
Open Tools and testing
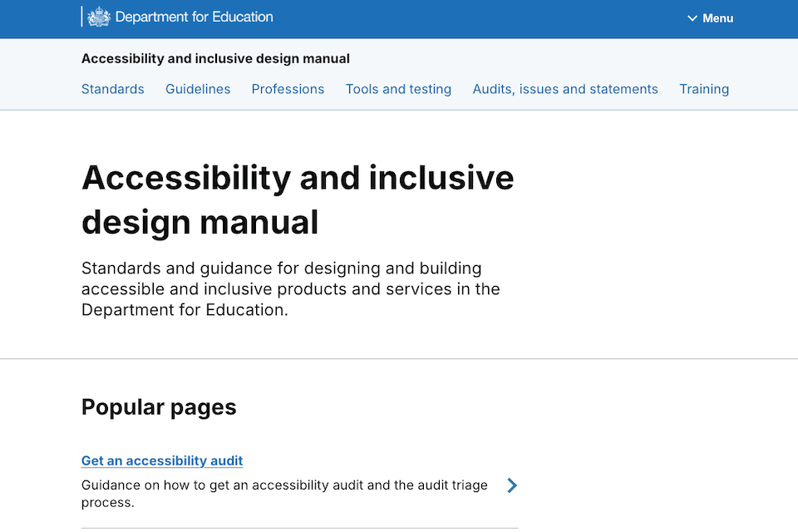398,89
